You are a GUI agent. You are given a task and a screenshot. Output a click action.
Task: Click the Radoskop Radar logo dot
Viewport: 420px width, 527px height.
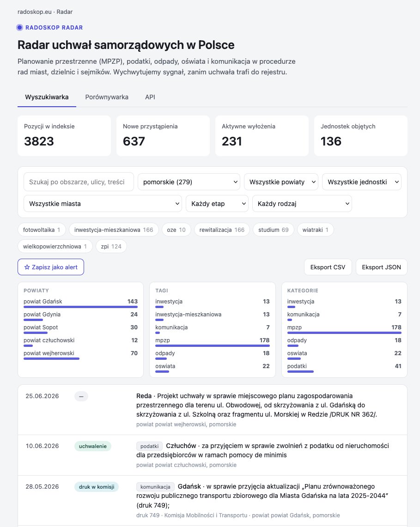[x=20, y=28]
